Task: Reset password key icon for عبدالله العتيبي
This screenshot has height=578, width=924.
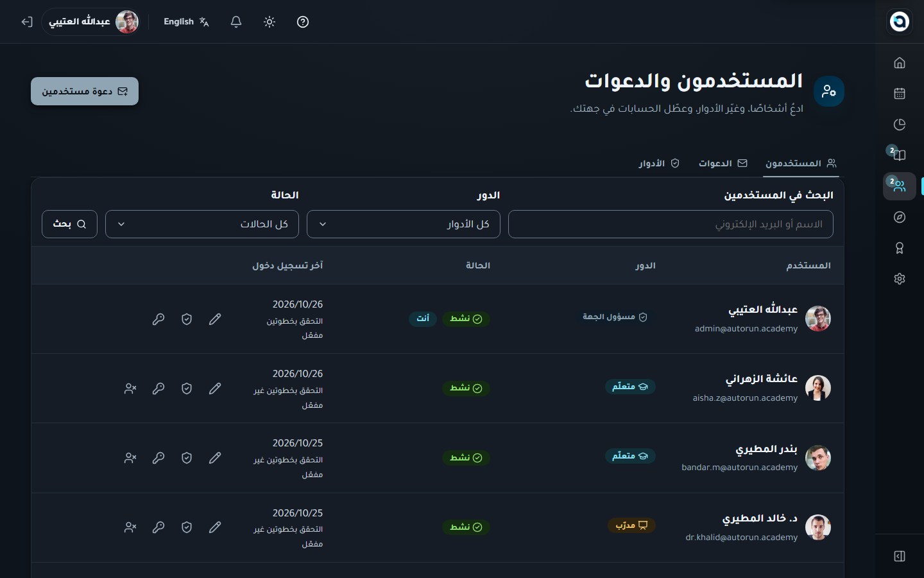Action: (158, 319)
